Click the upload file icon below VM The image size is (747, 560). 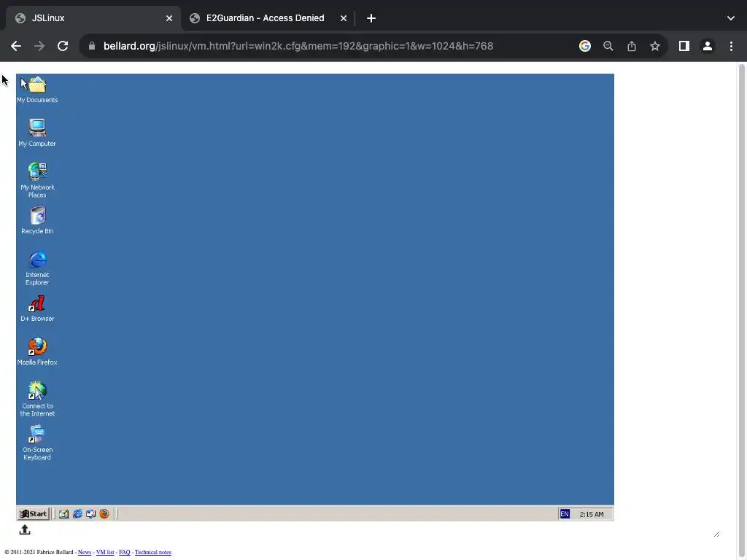[25, 529]
